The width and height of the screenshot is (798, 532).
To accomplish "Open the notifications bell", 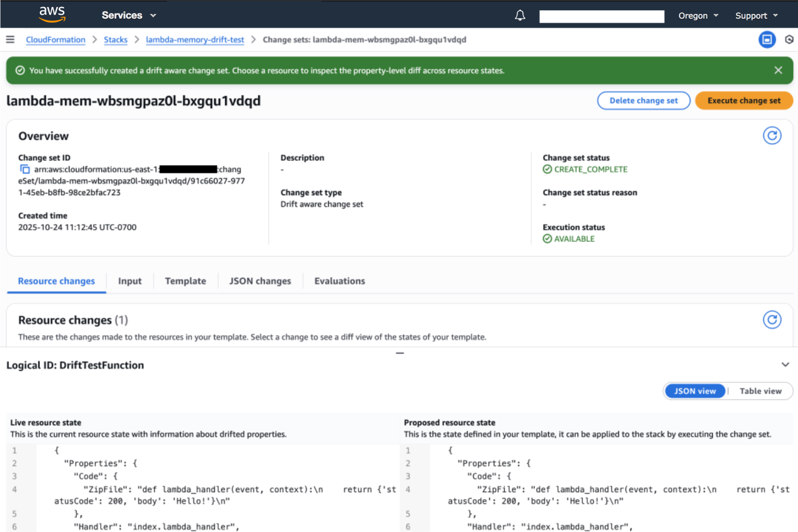I will click(519, 15).
